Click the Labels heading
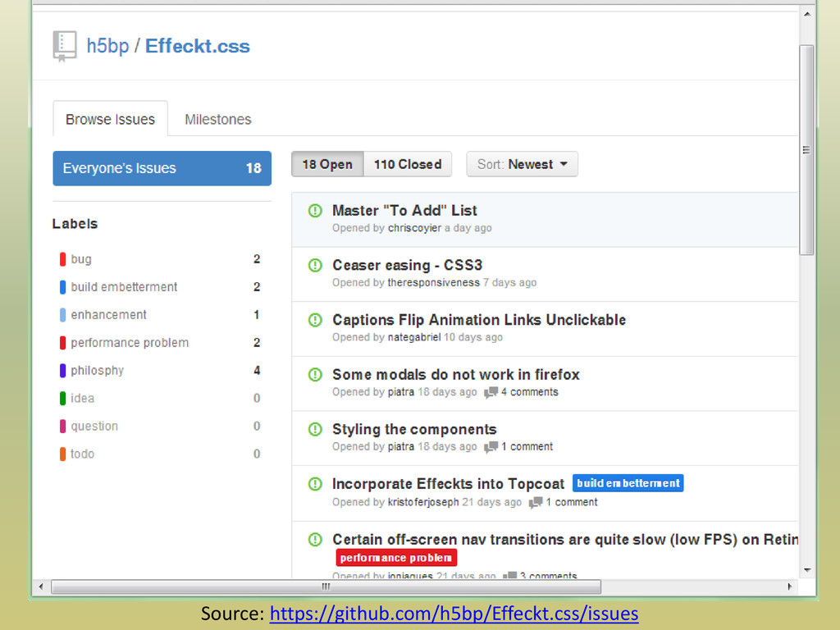840x630 pixels. pyautogui.click(x=75, y=224)
